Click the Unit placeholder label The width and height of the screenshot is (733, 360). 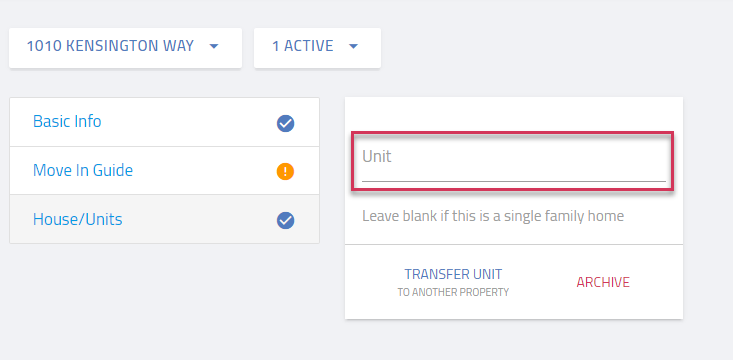pyautogui.click(x=377, y=156)
